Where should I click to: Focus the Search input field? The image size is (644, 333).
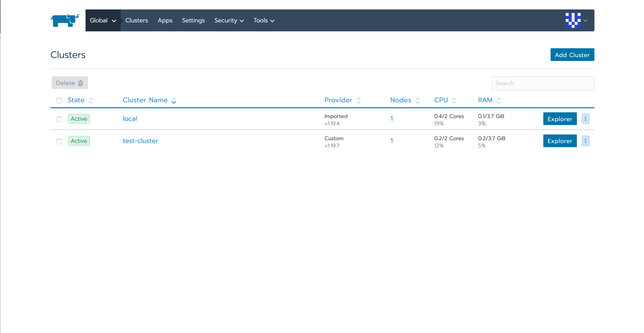click(x=543, y=83)
